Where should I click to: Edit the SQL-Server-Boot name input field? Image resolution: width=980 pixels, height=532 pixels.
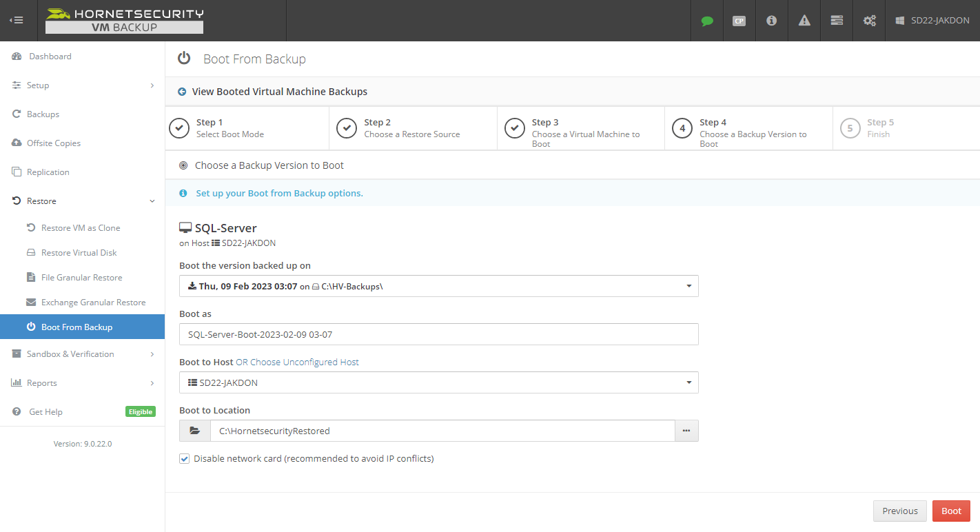pyautogui.click(x=439, y=334)
